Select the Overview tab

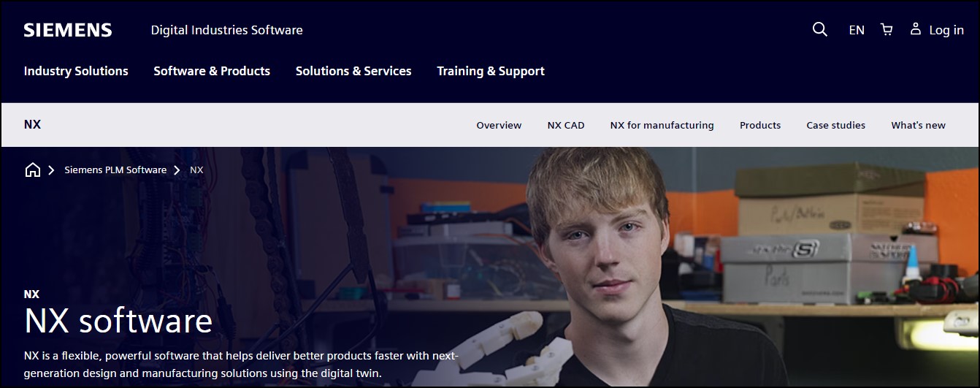click(499, 125)
